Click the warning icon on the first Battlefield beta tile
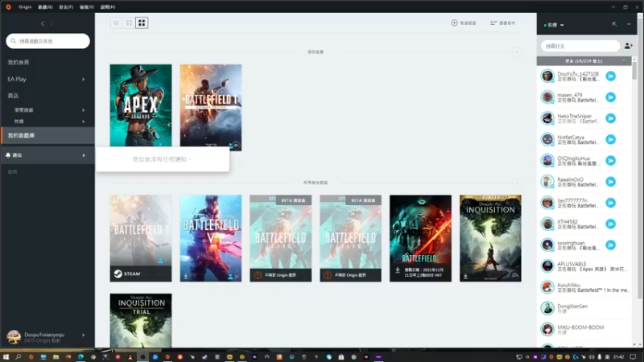The height and width of the screenshot is (362, 644). tap(258, 275)
